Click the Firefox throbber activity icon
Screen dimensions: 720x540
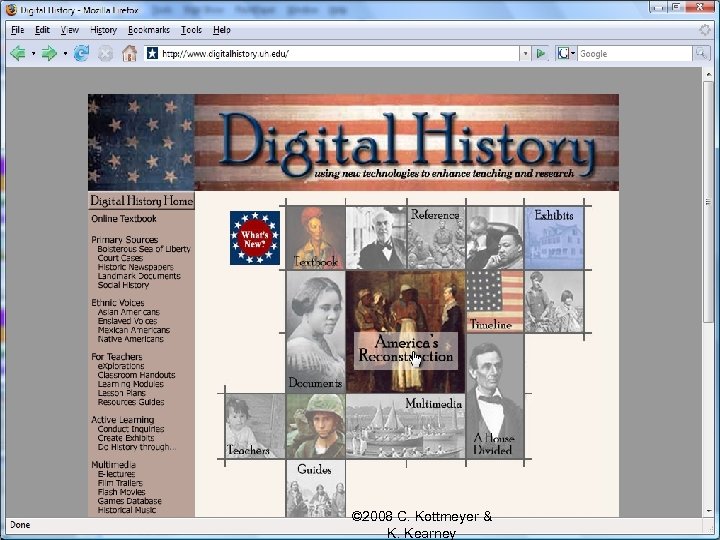click(705, 30)
